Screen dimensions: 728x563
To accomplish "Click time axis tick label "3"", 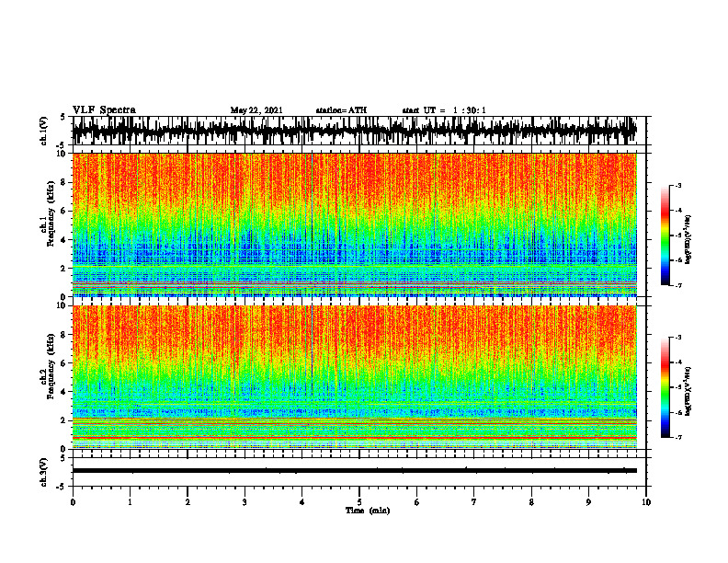I will pyautogui.click(x=245, y=502).
